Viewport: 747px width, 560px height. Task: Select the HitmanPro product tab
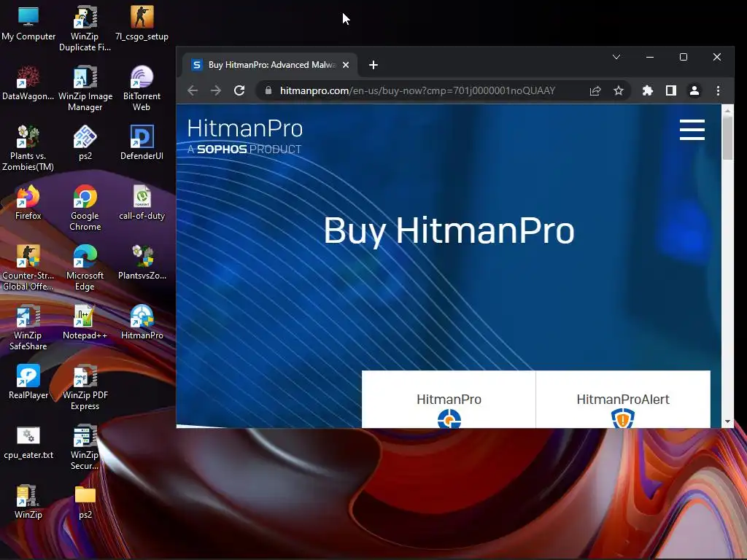[449, 400]
